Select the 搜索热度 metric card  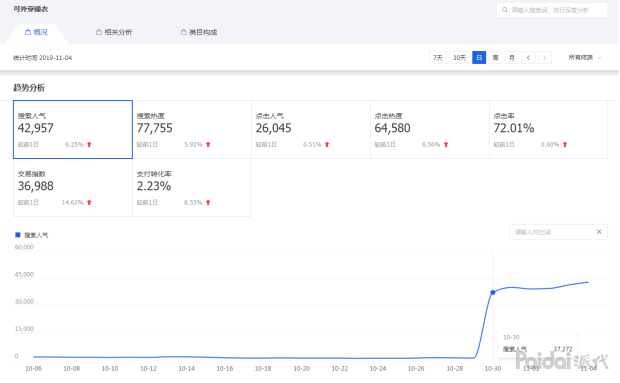(x=192, y=129)
